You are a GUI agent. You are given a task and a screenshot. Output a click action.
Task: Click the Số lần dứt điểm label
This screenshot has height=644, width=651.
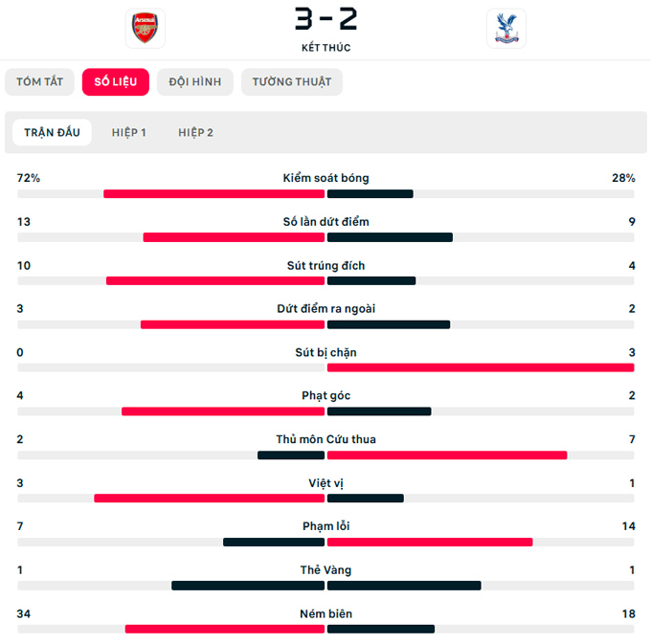[x=325, y=222]
